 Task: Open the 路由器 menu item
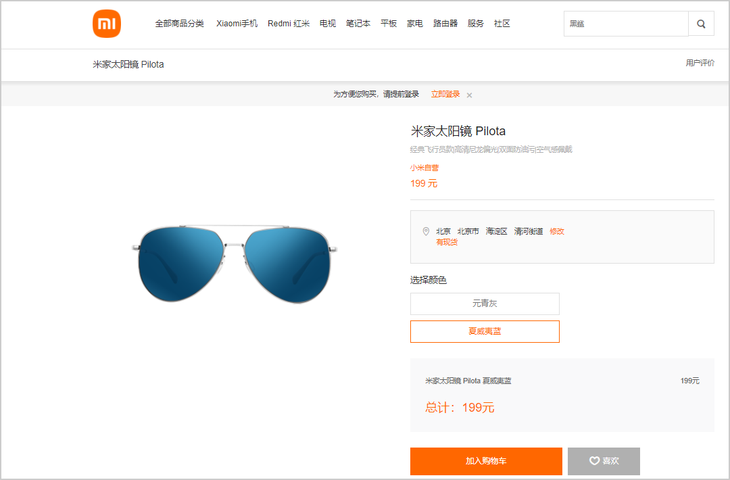click(445, 24)
